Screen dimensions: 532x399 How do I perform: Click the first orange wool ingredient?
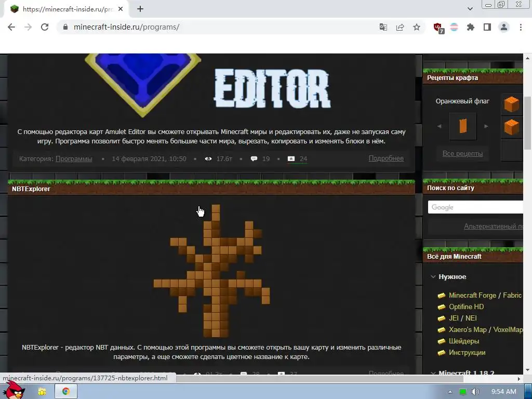pos(511,104)
